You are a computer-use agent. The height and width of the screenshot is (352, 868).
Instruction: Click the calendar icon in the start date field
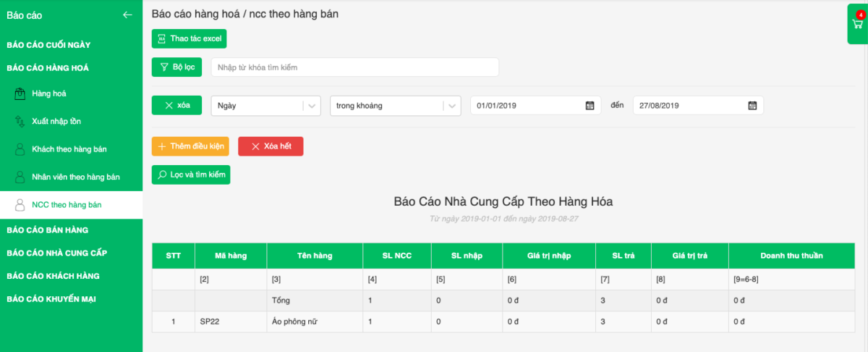click(x=590, y=106)
